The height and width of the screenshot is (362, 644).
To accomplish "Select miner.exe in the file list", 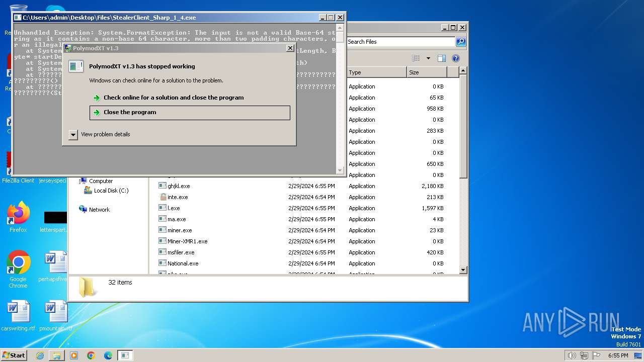I will point(180,230).
